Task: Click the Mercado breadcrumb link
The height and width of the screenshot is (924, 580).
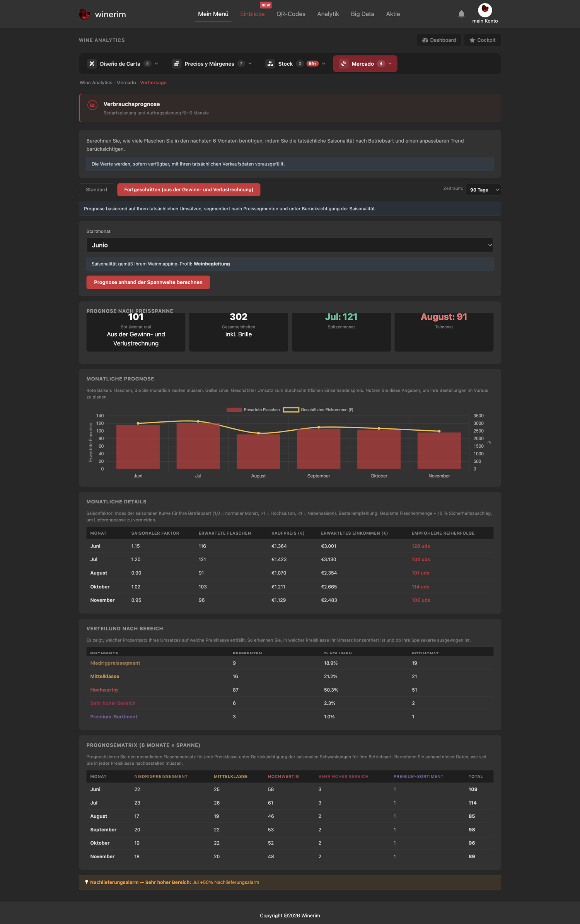Action: pyautogui.click(x=126, y=83)
